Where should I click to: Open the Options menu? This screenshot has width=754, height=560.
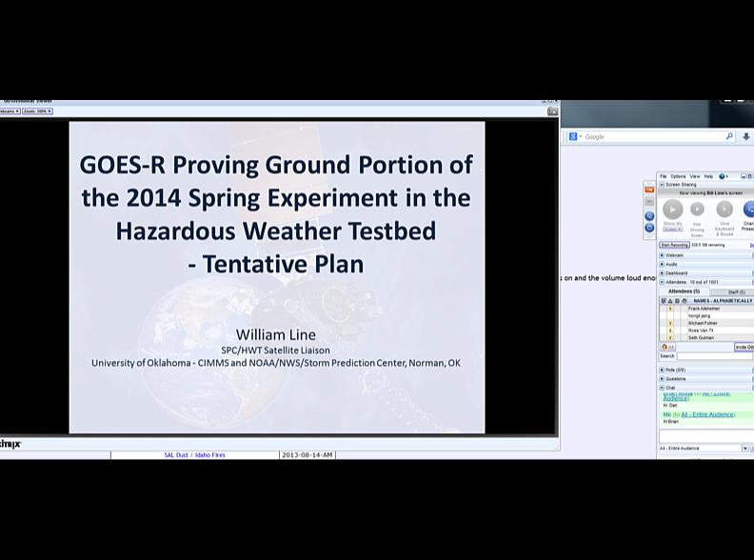pos(678,176)
